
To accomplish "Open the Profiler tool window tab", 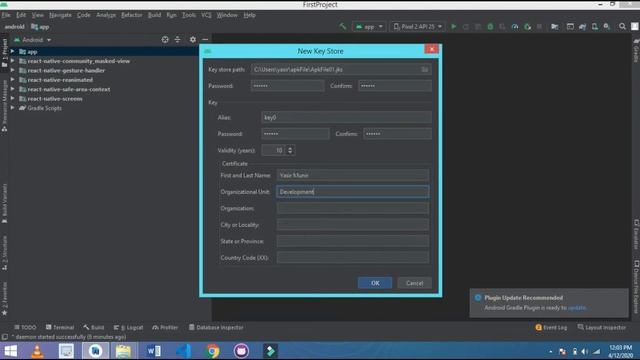I will tap(165, 327).
